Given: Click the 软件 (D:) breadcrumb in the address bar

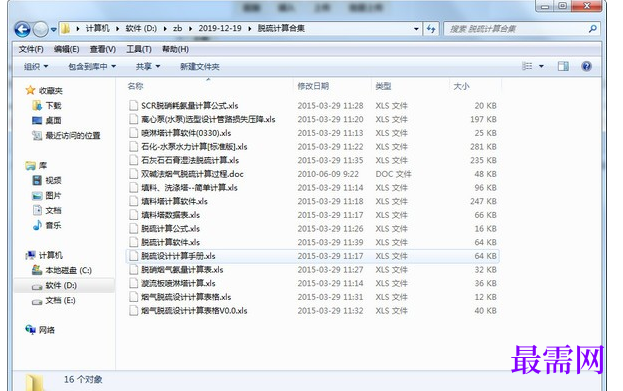Looking at the screenshot, I should [x=141, y=29].
